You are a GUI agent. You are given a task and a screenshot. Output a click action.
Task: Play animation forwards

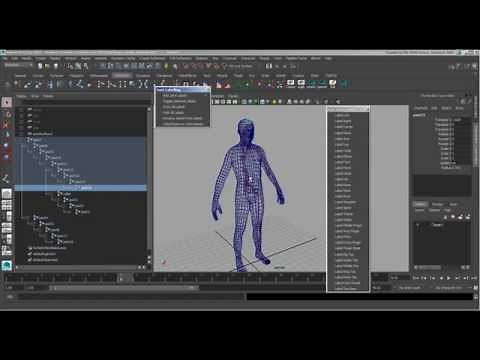[x=449, y=278]
